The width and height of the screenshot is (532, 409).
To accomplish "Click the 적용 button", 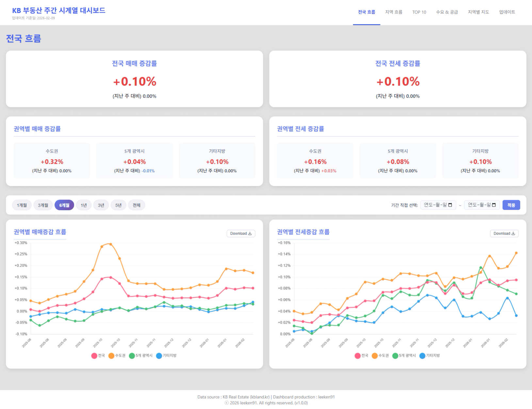I will [511, 205].
